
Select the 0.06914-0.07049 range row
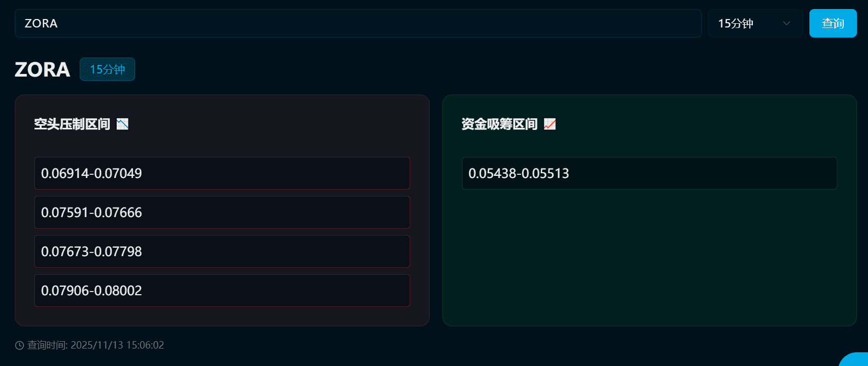coord(222,173)
